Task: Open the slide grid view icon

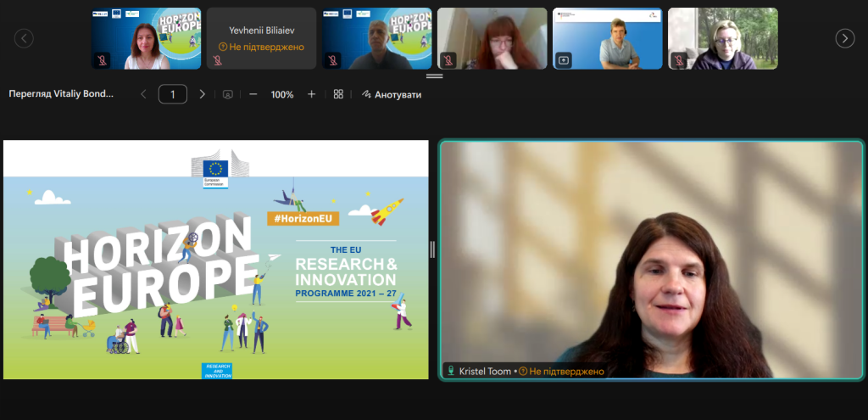Action: click(338, 94)
